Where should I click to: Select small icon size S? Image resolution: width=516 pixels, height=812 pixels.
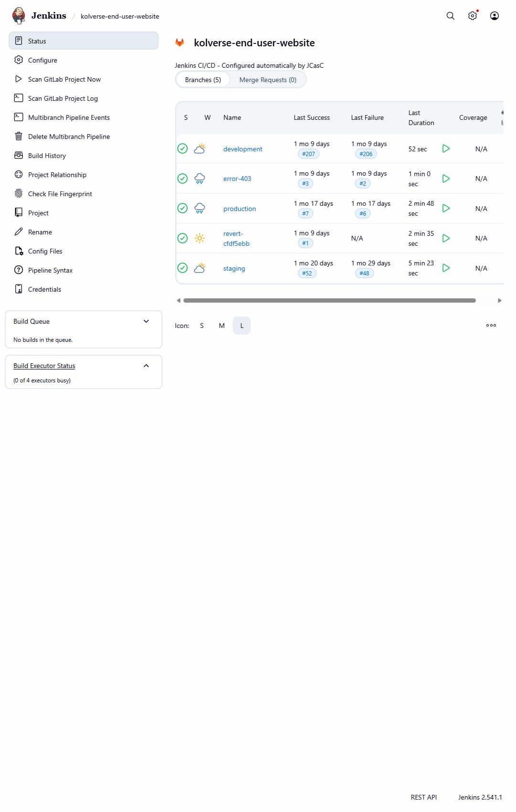point(202,326)
